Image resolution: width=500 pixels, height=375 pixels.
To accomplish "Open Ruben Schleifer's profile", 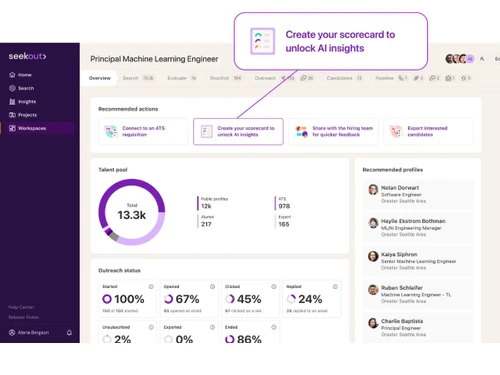I will pyautogui.click(x=418, y=294).
